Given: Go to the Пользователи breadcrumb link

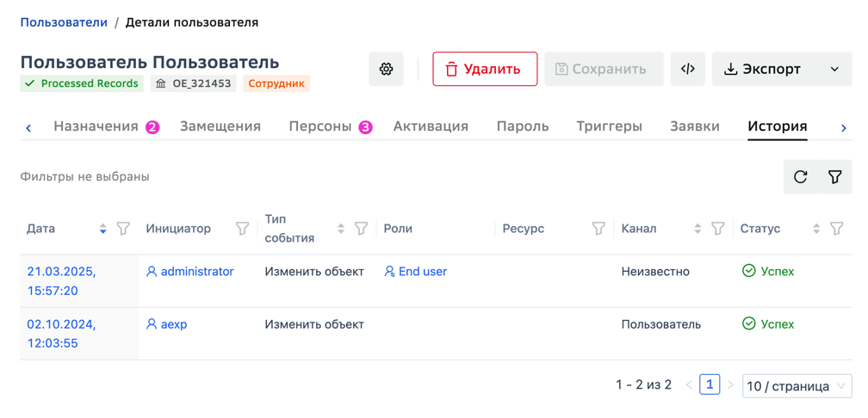Looking at the screenshot, I should tap(64, 22).
